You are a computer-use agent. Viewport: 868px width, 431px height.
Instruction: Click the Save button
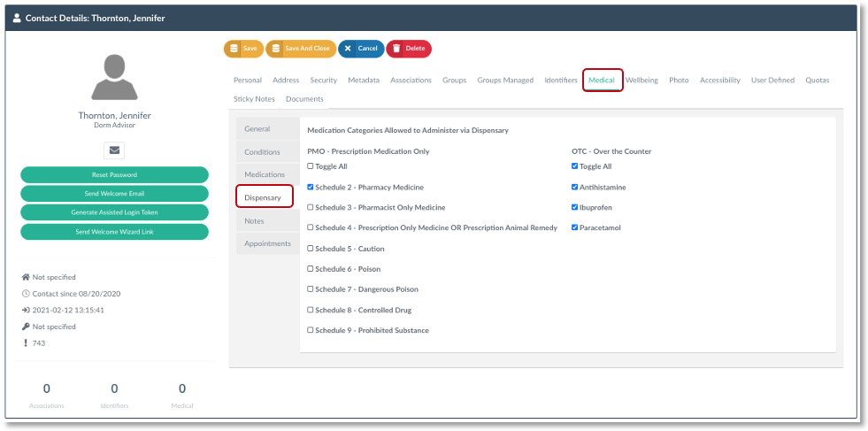click(x=243, y=49)
